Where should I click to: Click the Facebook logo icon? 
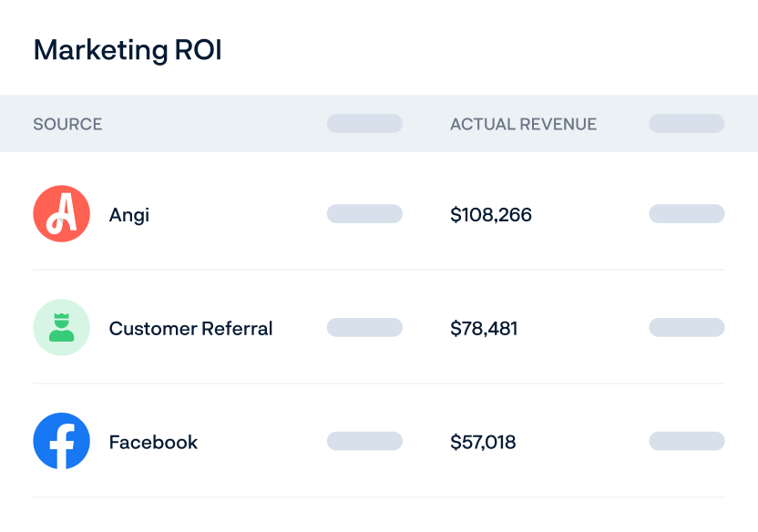point(61,442)
